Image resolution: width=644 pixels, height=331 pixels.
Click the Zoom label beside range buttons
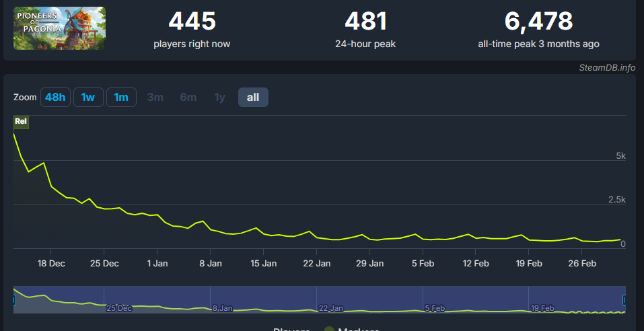coord(25,98)
